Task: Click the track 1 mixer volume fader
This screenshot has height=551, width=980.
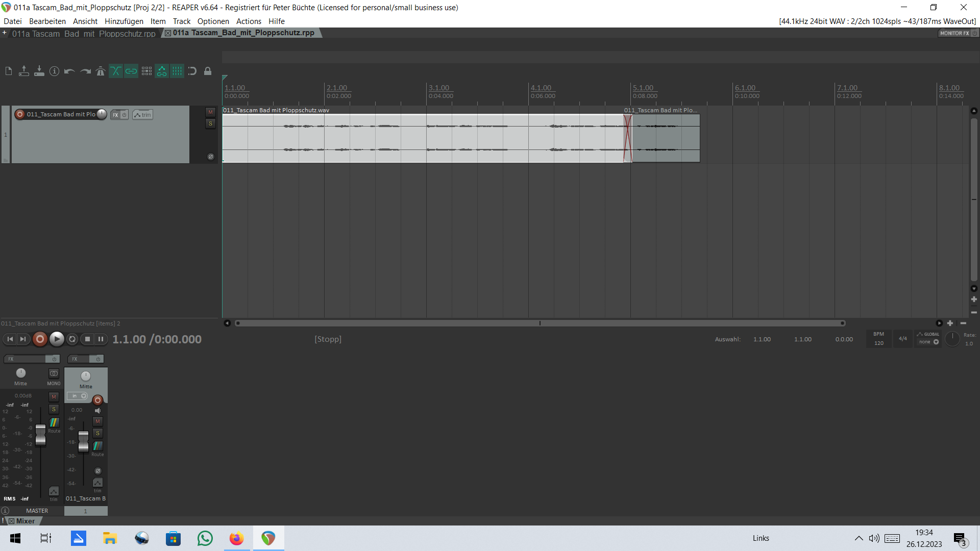Action: coord(83,441)
